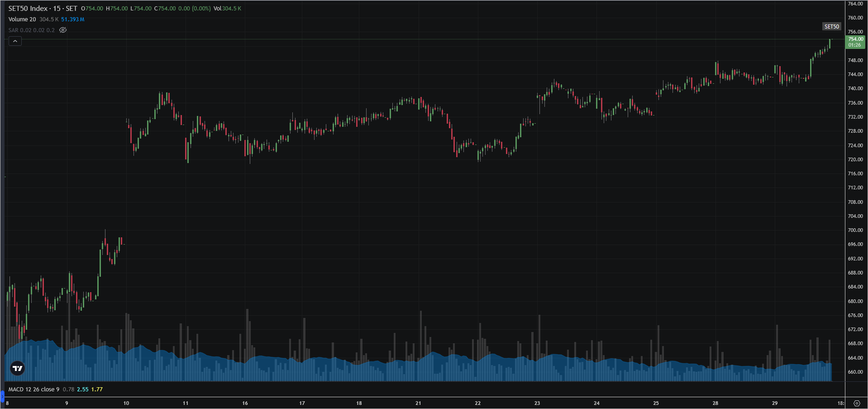Image resolution: width=868 pixels, height=409 pixels.
Task: Click the grey 0.78 MACD histogram value
Action: click(68, 389)
